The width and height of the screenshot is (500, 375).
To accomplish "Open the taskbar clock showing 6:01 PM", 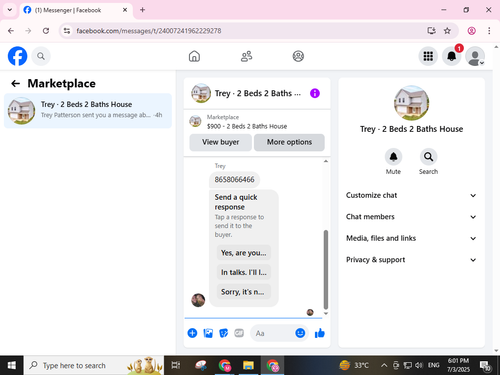I will [458, 365].
